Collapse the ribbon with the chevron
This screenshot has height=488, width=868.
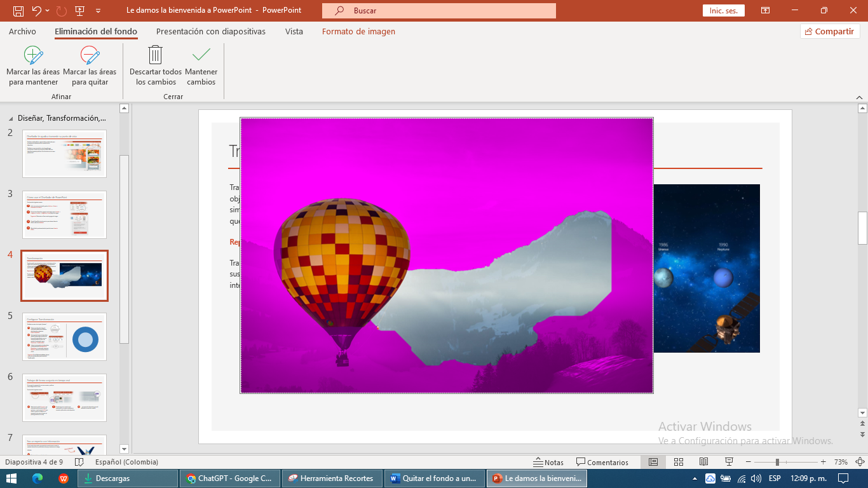[x=859, y=98]
